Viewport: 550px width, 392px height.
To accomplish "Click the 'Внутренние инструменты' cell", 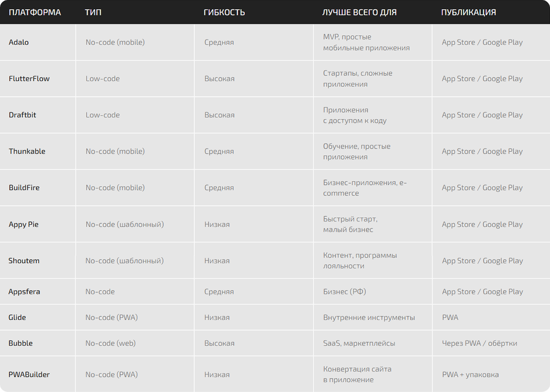I will pos(369,317).
